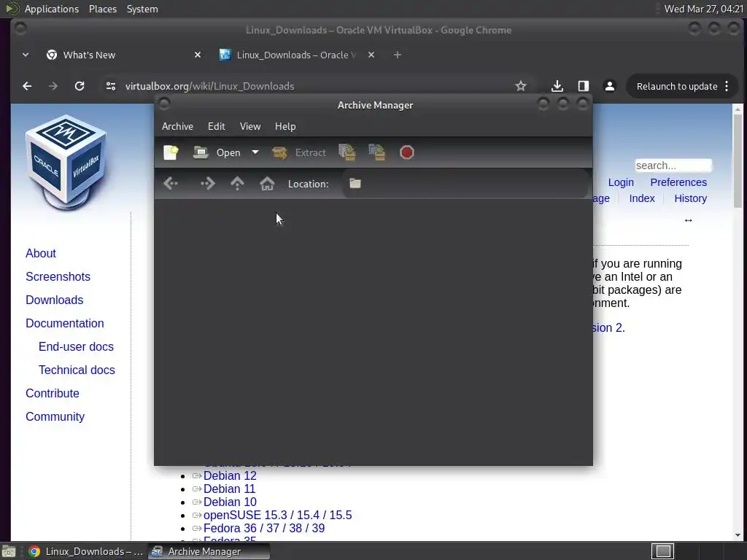Open Technical docs link
The image size is (747, 560).
[77, 370]
